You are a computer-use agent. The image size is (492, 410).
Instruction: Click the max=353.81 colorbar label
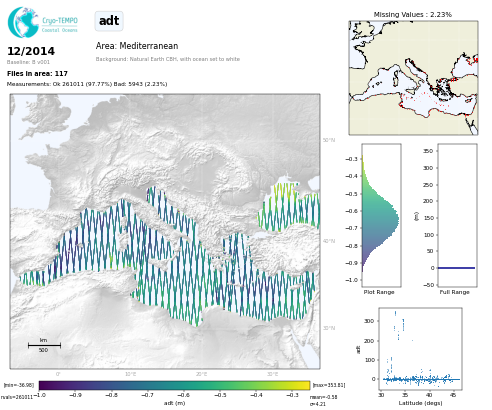pyautogui.click(x=329, y=385)
